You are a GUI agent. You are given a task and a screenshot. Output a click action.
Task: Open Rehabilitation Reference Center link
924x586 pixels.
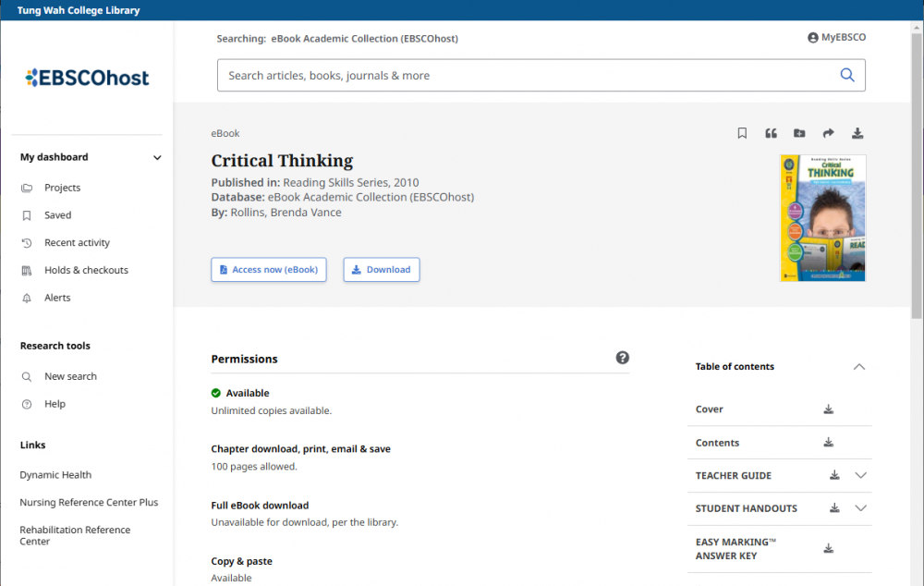tap(75, 535)
